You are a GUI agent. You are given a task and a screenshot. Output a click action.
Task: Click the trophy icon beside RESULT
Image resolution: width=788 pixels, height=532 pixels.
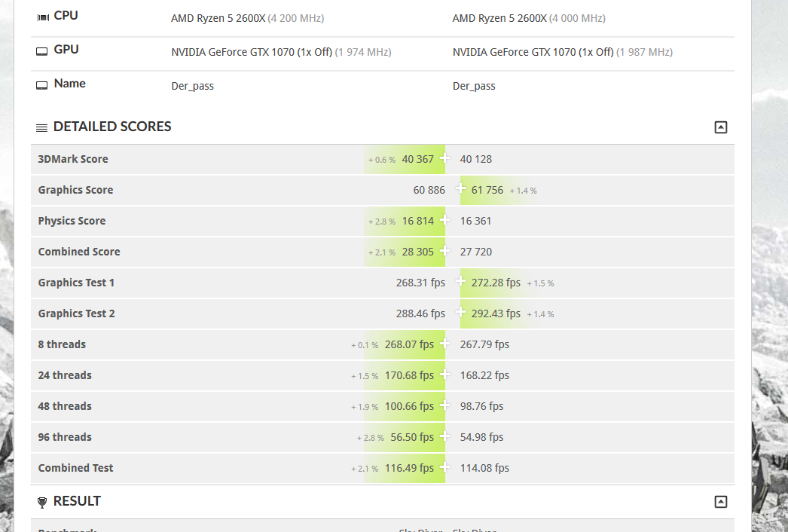click(x=42, y=502)
